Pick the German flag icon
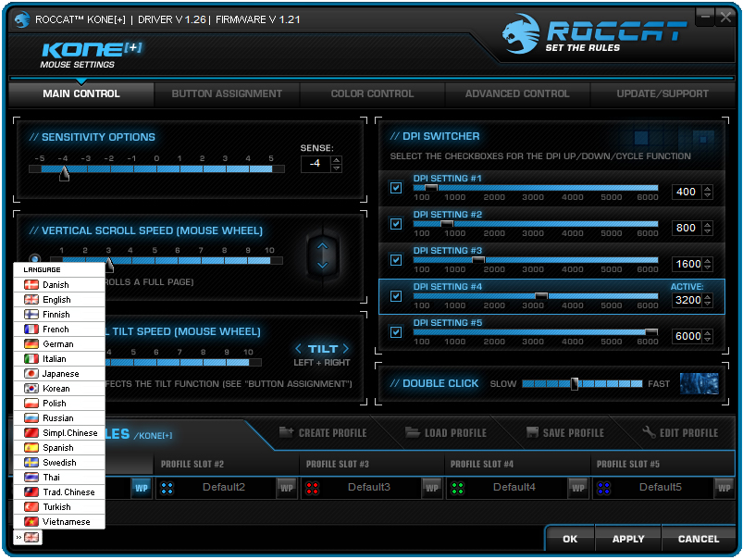This screenshot has width=743, height=560. (x=31, y=344)
